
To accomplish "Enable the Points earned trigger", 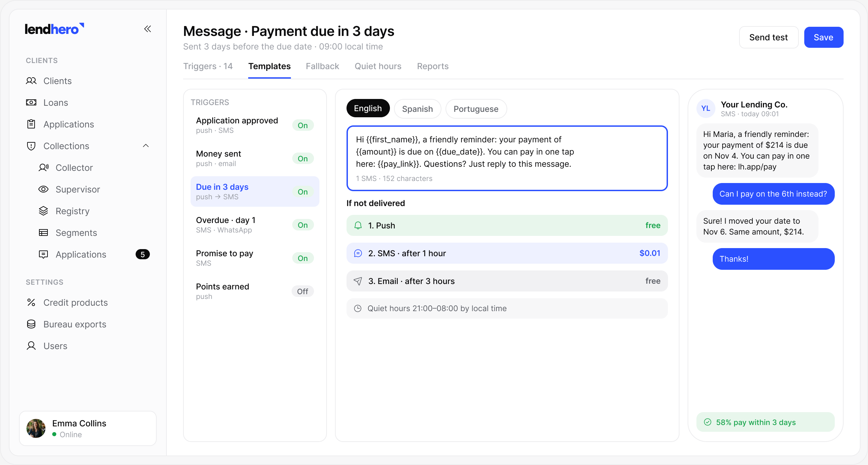I will tap(303, 291).
